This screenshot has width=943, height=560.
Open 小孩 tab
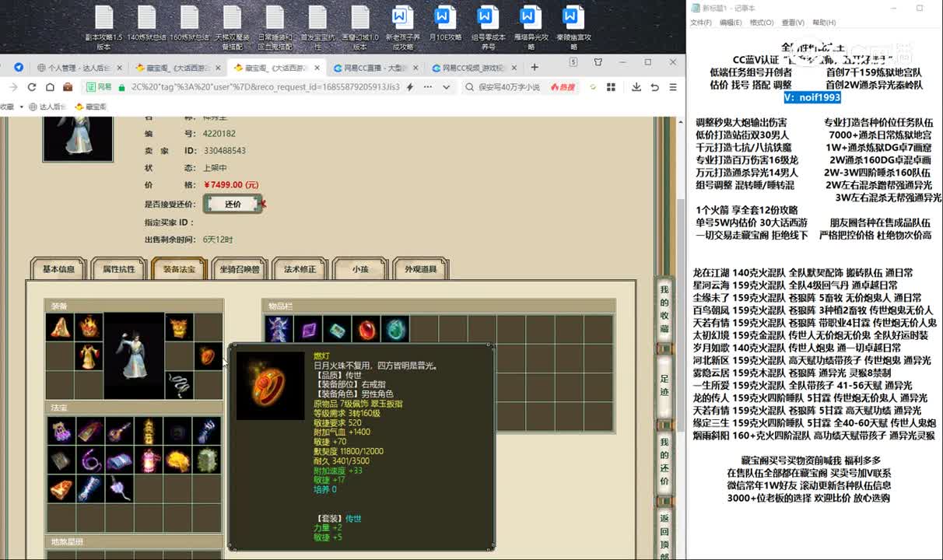click(x=359, y=269)
